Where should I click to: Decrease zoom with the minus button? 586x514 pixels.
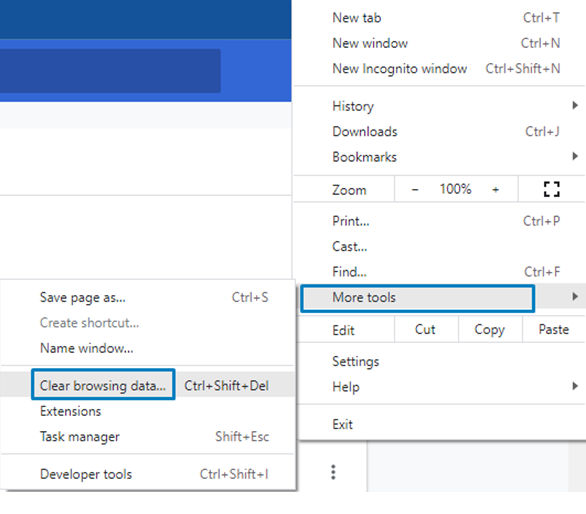tap(415, 190)
